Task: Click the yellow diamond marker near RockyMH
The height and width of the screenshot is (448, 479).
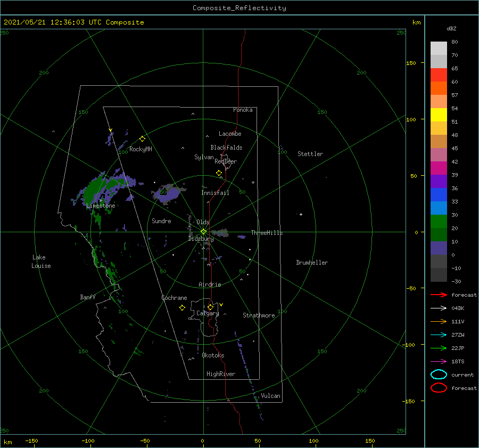Action: point(142,139)
